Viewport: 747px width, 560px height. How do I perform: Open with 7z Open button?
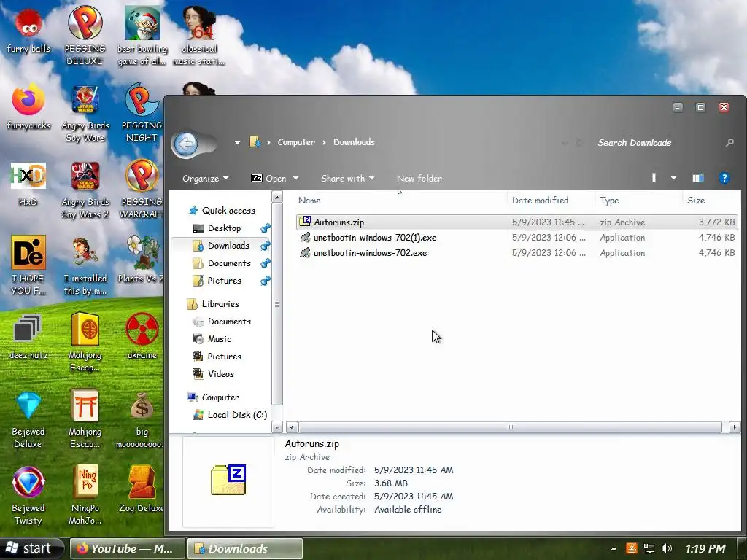(x=269, y=179)
